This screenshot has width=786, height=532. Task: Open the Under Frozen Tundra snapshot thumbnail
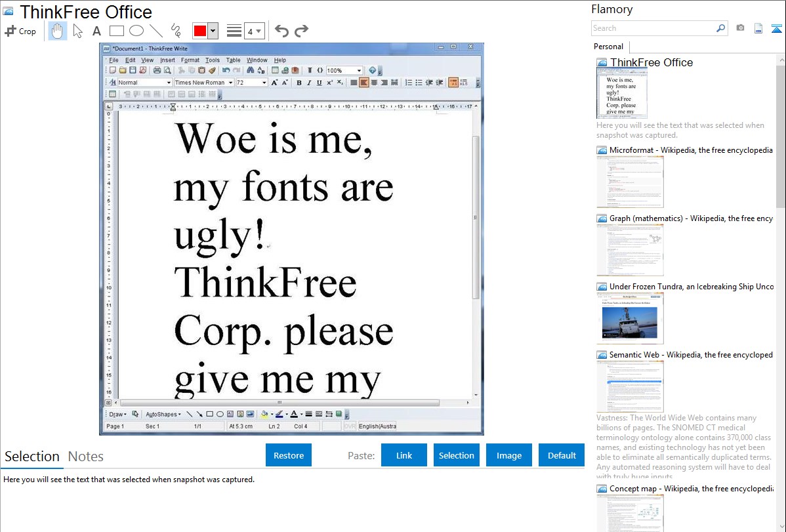pos(630,318)
